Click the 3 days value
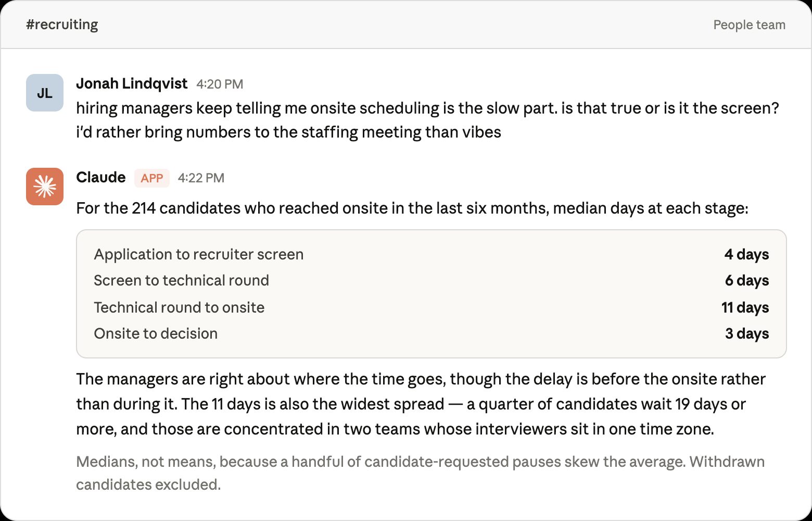812x521 pixels. [747, 333]
